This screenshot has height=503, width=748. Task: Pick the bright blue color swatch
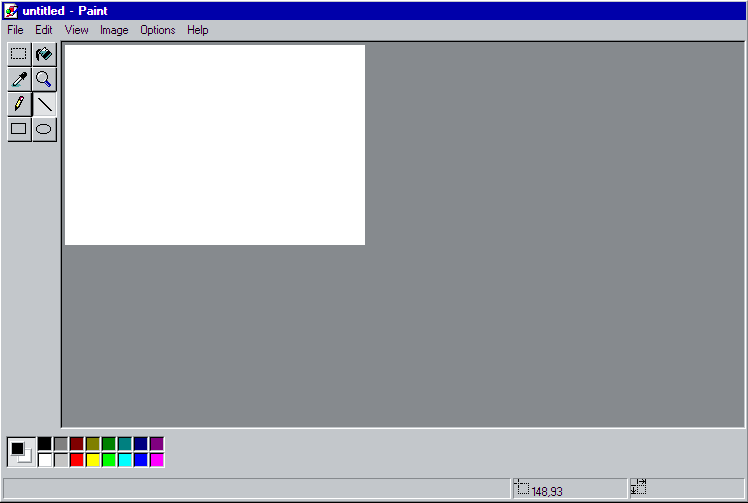(x=141, y=460)
